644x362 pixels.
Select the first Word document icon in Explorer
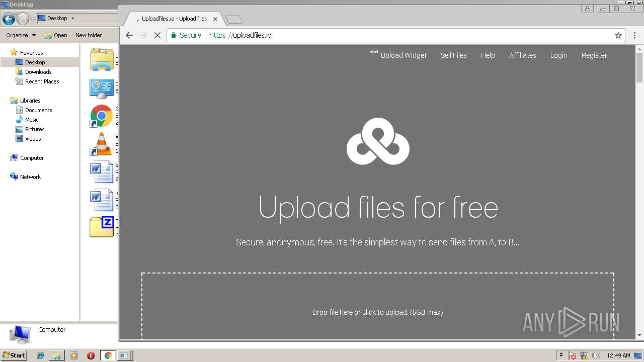(101, 172)
